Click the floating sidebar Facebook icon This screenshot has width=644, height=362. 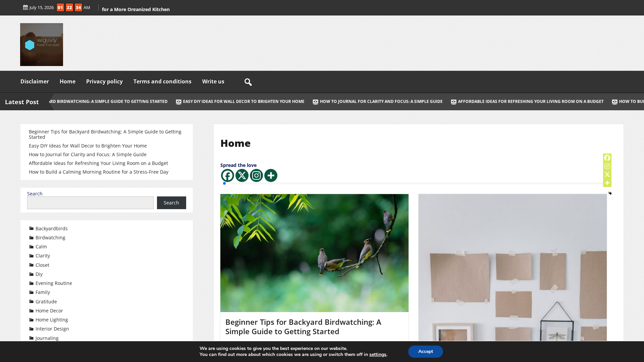607,158
